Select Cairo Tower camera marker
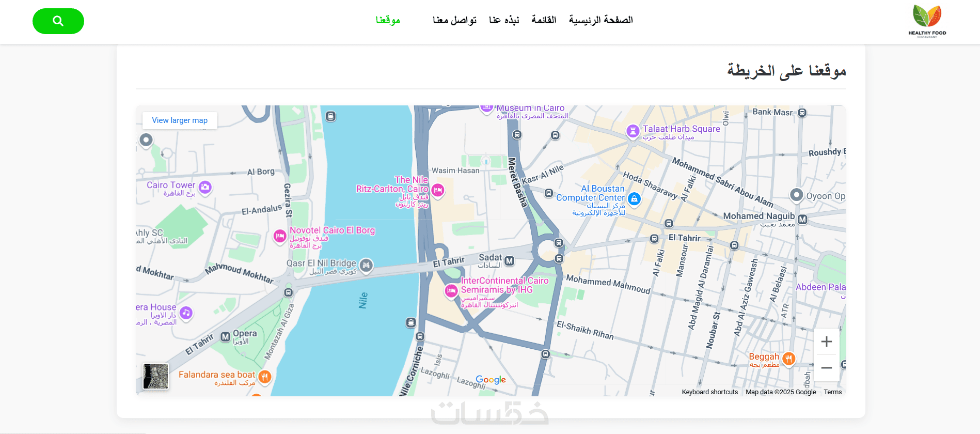 (206, 187)
